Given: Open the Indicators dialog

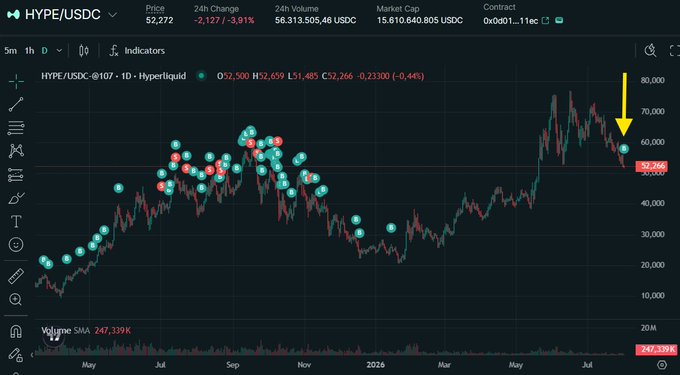Looking at the screenshot, I should tap(144, 51).
